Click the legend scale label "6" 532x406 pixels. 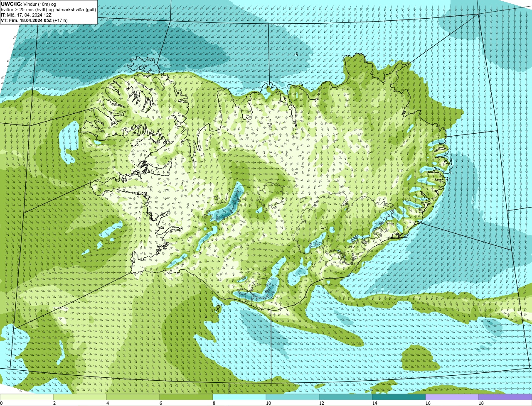tap(161, 403)
